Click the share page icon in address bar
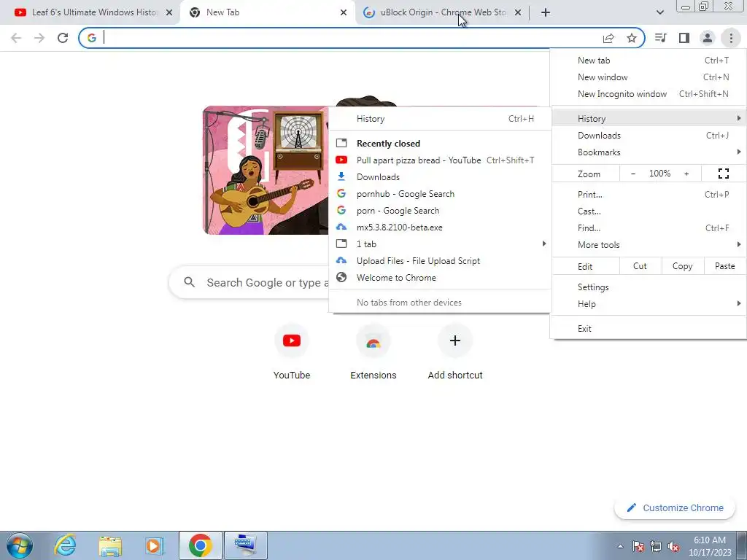The image size is (747, 560). (x=608, y=38)
